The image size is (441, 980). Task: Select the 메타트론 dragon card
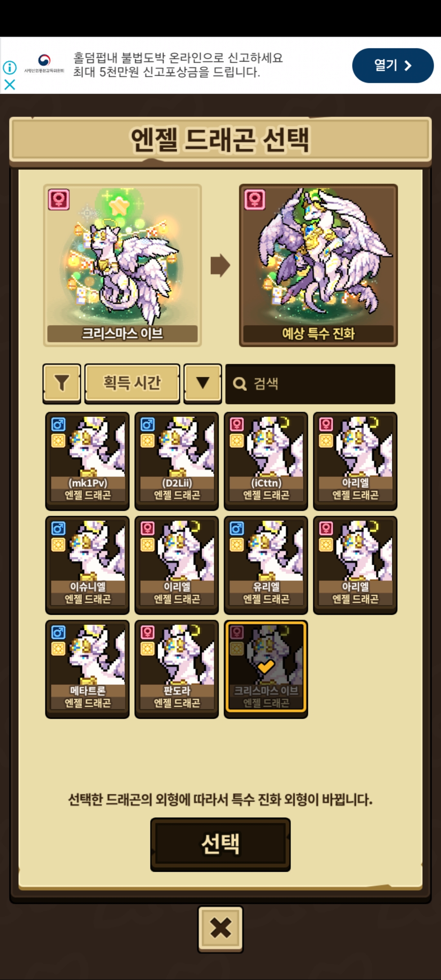(x=87, y=669)
